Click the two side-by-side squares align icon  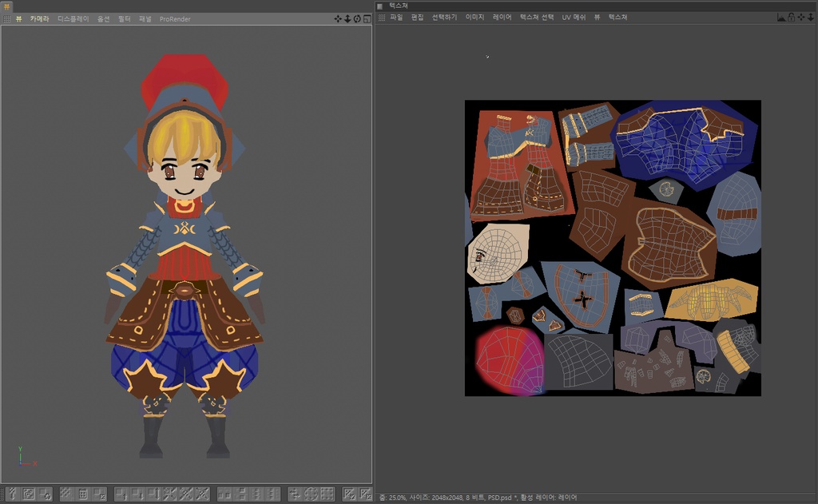click(224, 494)
